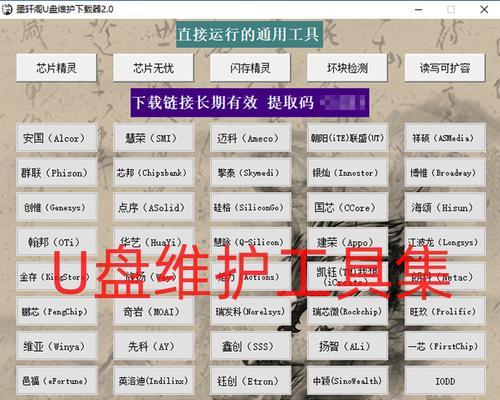Select the 钰创 (Etron) button
500x400 pixels.
click(250, 381)
